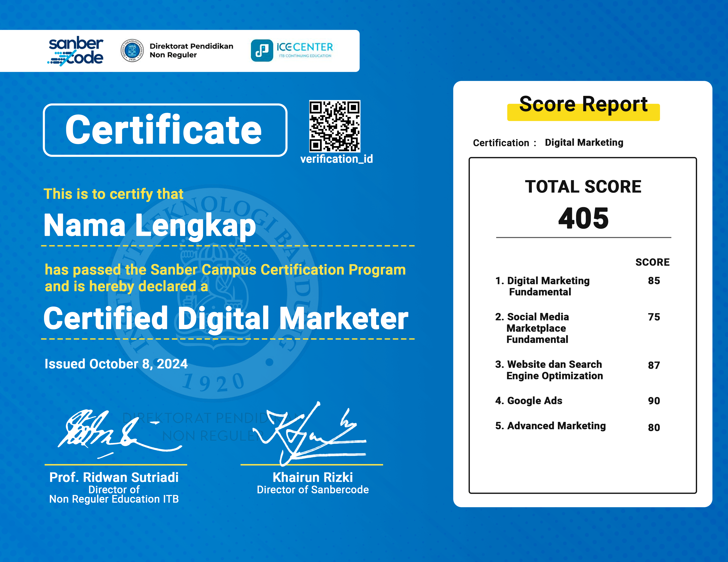Select the score 75
The width and height of the screenshot is (728, 562).
654,317
